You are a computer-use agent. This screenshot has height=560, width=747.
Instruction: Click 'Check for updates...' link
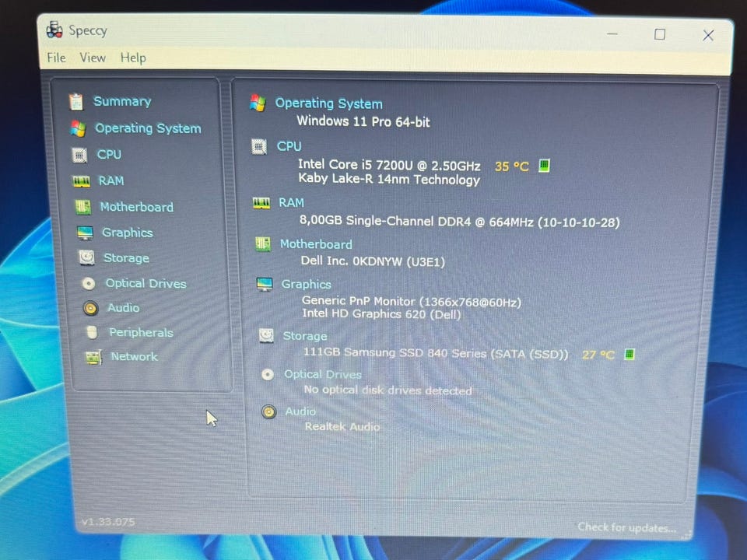click(627, 527)
